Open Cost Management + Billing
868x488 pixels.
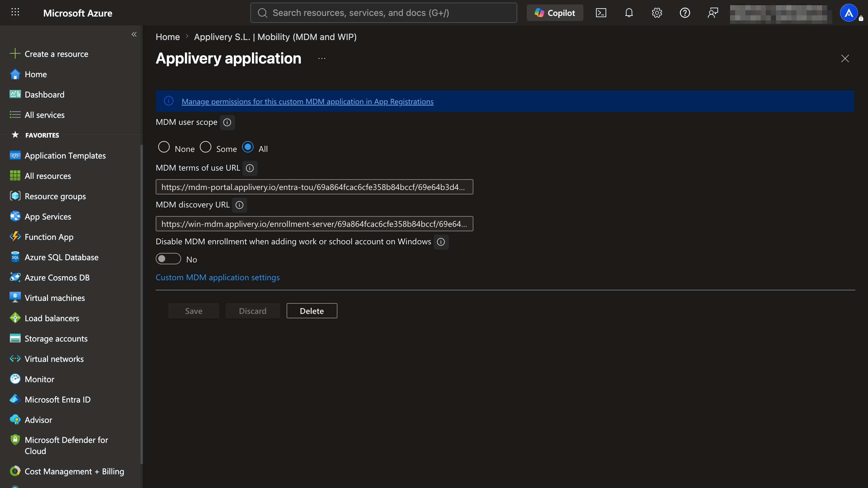[x=67, y=471]
